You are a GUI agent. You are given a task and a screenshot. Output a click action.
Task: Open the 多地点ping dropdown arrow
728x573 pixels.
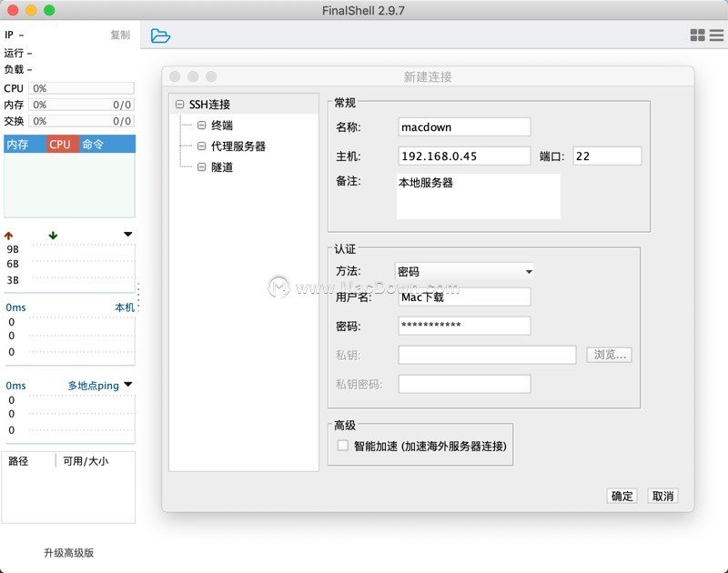[128, 384]
